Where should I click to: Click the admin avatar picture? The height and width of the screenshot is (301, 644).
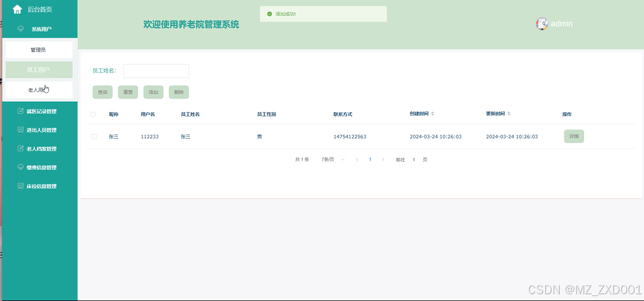coord(542,24)
